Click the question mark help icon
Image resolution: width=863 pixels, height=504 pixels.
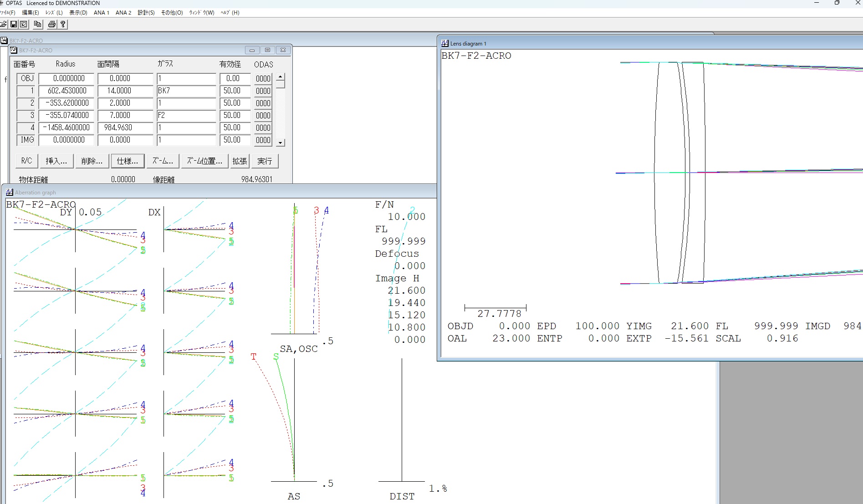coord(63,25)
